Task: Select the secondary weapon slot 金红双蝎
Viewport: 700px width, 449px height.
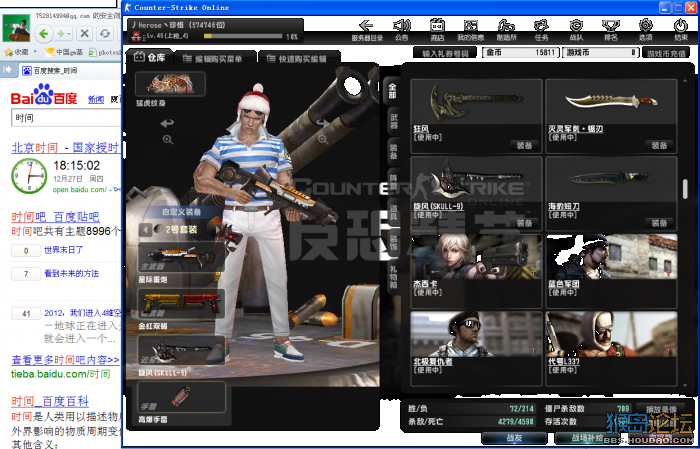Action: 181,304
